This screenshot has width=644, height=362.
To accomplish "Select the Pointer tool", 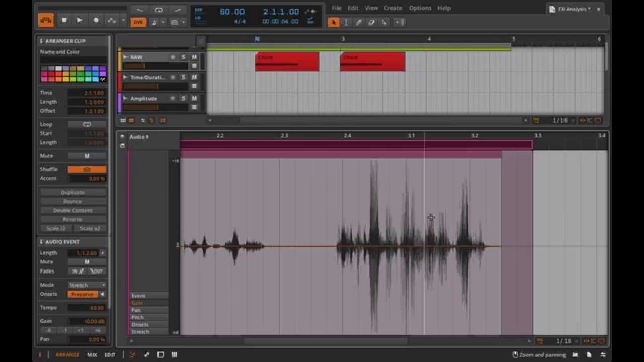I will [334, 22].
